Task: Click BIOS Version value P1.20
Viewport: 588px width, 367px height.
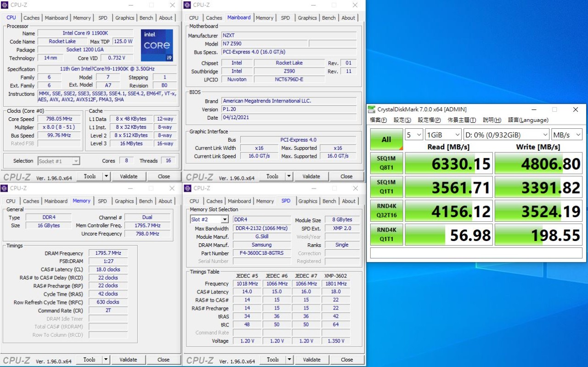Action: (x=289, y=109)
